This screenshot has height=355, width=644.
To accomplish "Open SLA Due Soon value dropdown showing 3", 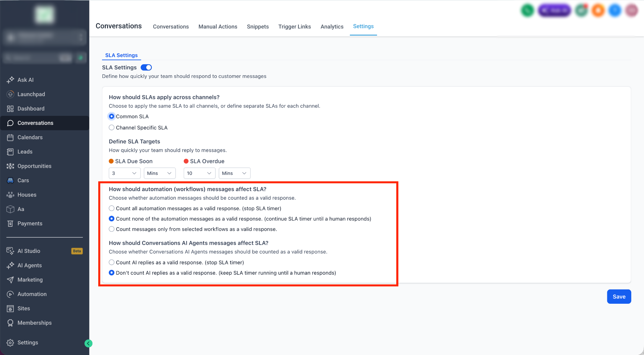I will coord(125,173).
